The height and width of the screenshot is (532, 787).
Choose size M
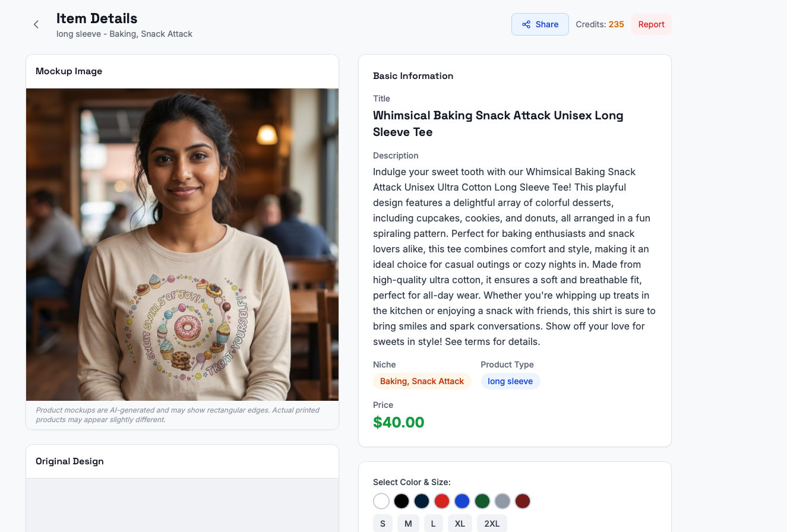point(408,524)
